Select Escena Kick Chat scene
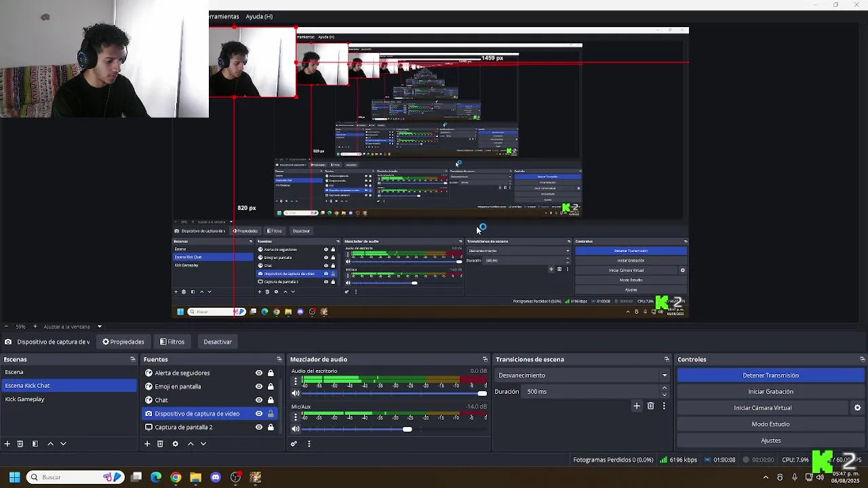The image size is (868, 488). (68, 386)
